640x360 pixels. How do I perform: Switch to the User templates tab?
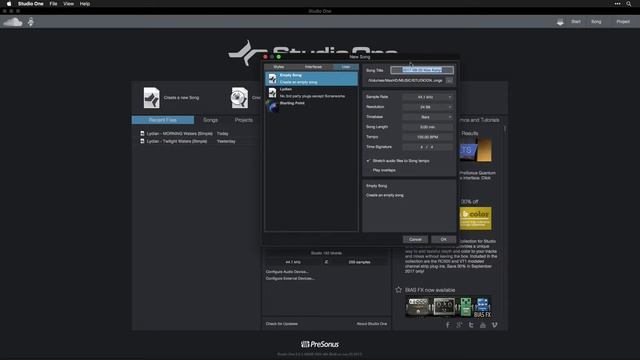click(x=346, y=67)
